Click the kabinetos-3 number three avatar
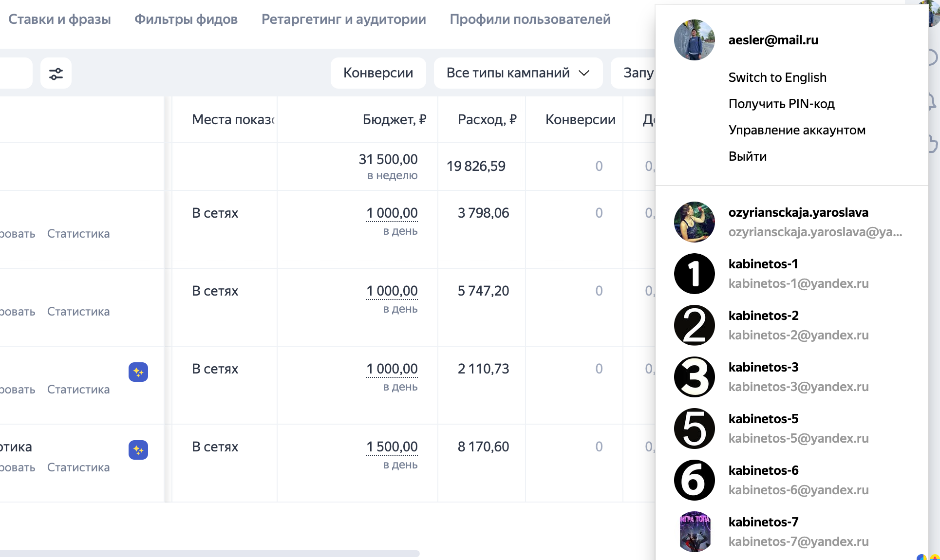Screen dimensions: 940x560 tap(694, 377)
